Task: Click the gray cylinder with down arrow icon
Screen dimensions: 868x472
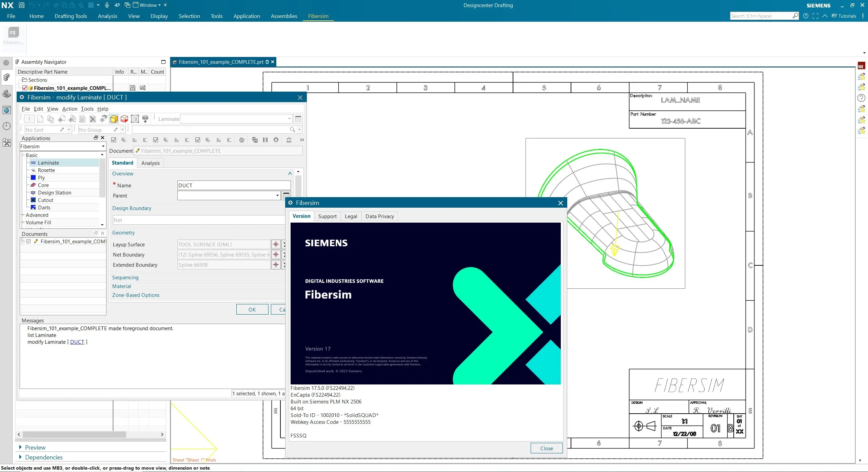Action: pos(145,119)
